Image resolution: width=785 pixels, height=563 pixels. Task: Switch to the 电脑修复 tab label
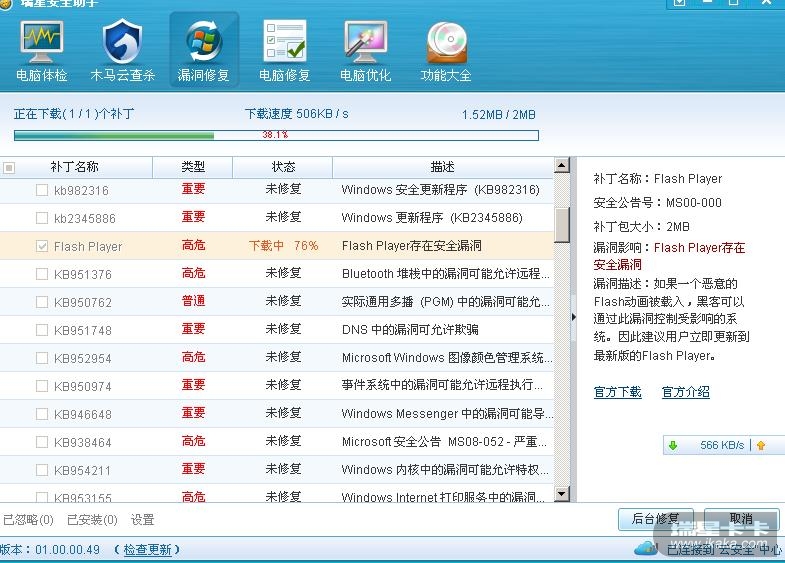pyautogui.click(x=284, y=76)
